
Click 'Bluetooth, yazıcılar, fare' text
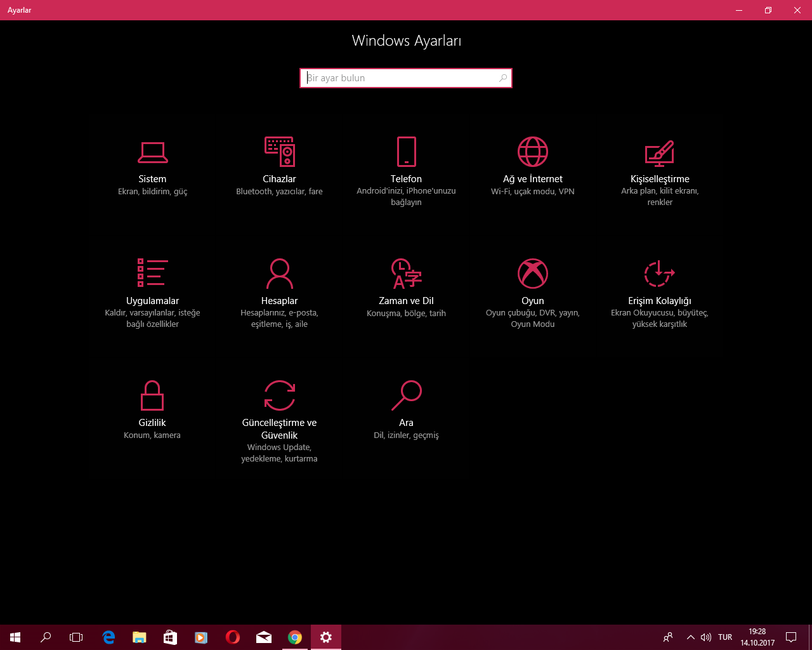pyautogui.click(x=280, y=192)
